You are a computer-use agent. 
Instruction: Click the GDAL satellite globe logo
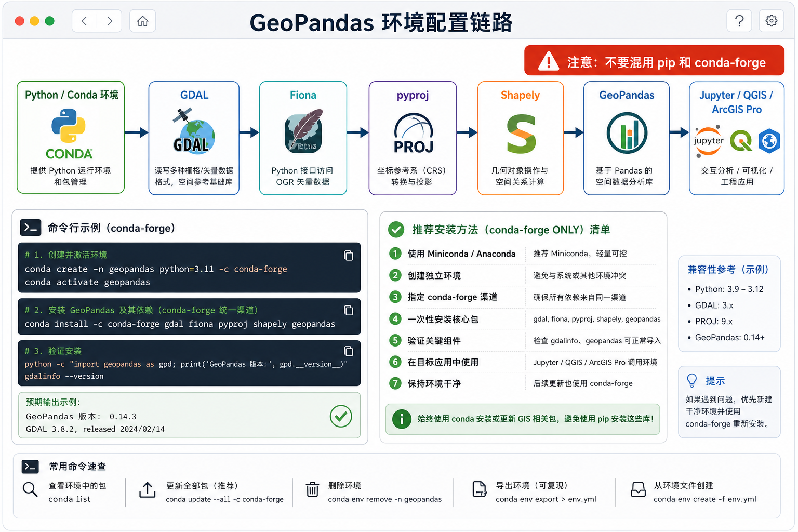pyautogui.click(x=193, y=131)
